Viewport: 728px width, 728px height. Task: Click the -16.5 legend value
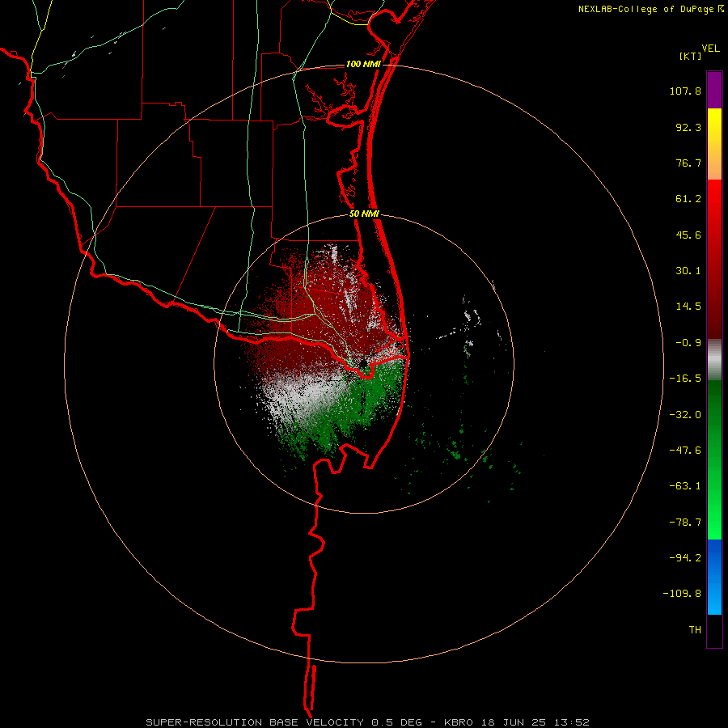pos(685,379)
